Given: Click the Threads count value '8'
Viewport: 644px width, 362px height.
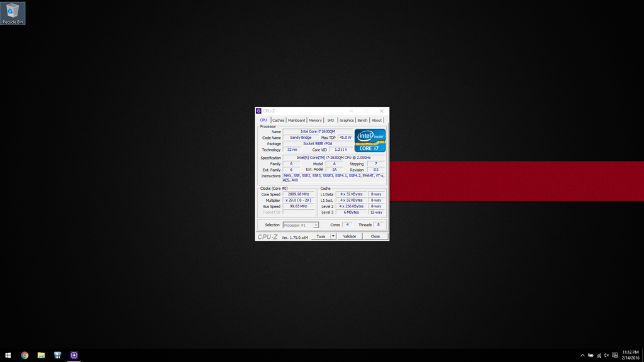Looking at the screenshot, I should (x=379, y=225).
